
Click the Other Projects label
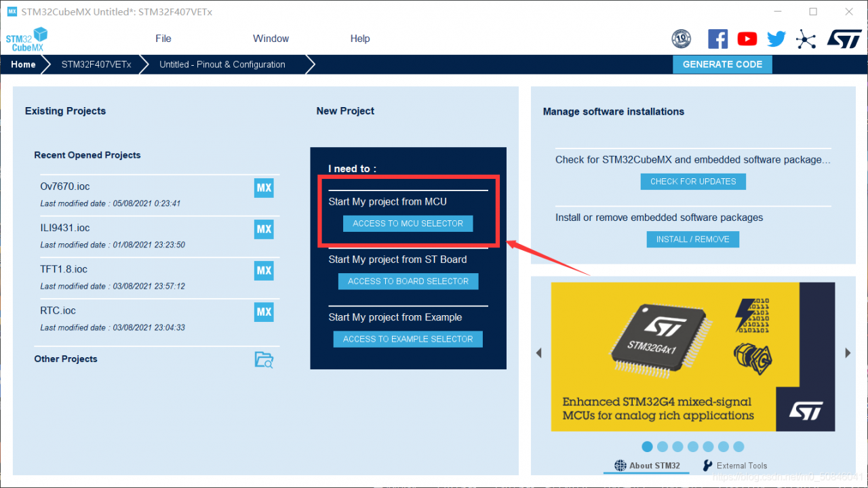click(66, 359)
